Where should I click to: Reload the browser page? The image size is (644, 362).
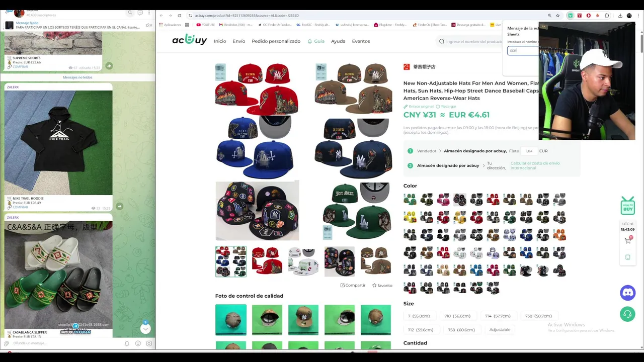point(179,16)
